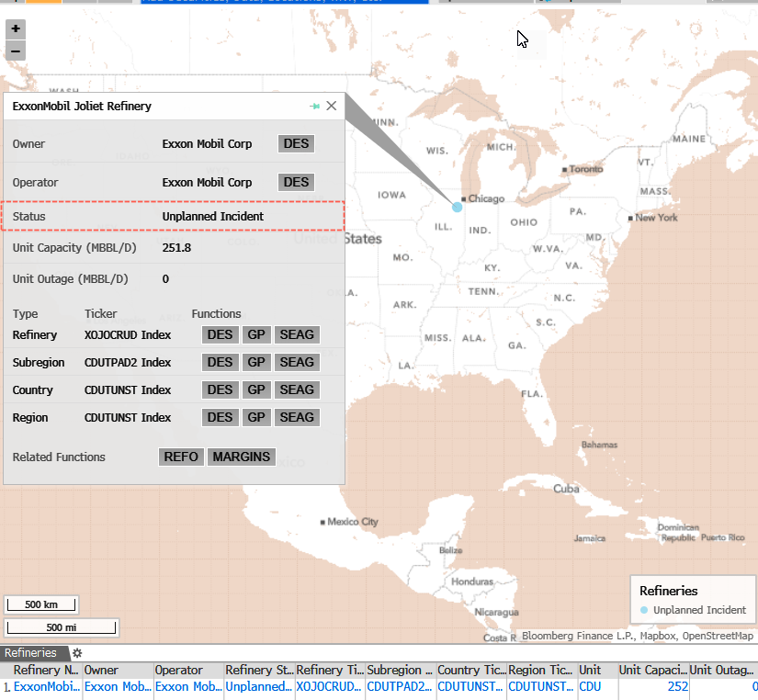758x700 pixels.
Task: Open CDUTUNST country ticker link in table
Action: pyautogui.click(x=470, y=687)
